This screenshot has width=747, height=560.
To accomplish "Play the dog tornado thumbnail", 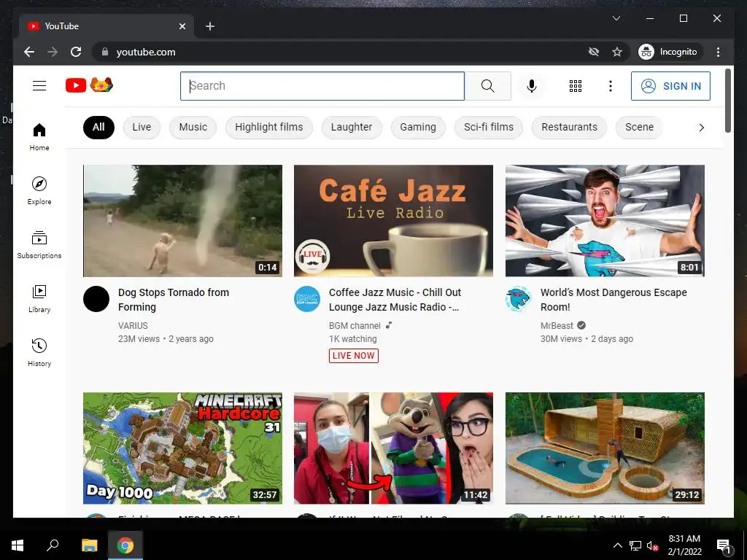I will click(182, 221).
